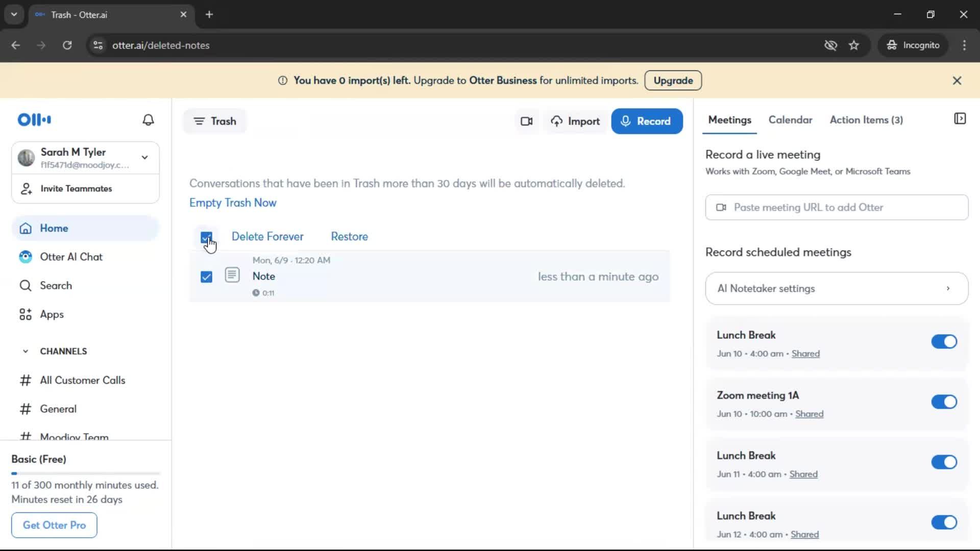Screen dimensions: 980x551
Task: Switch to the Meetings tab
Action: coord(729,120)
